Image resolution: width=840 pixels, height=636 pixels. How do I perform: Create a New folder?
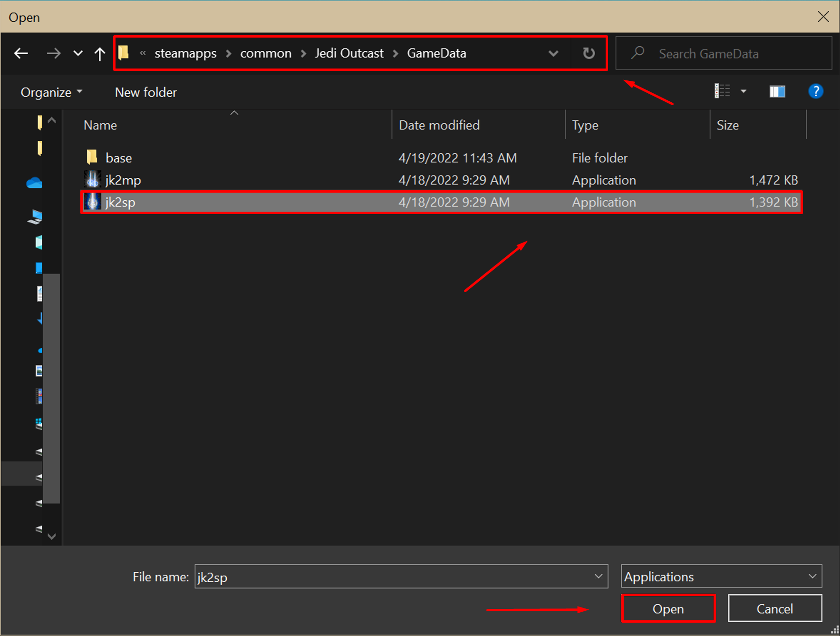pos(146,92)
